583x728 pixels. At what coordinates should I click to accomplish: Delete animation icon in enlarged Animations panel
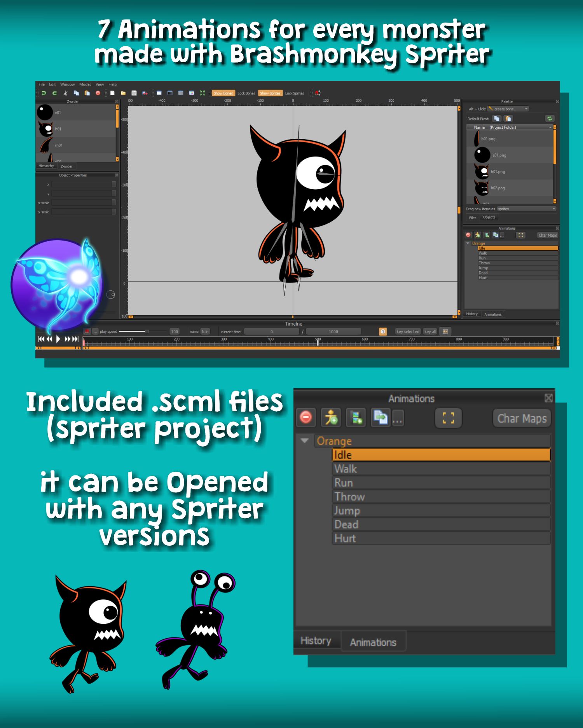click(306, 418)
